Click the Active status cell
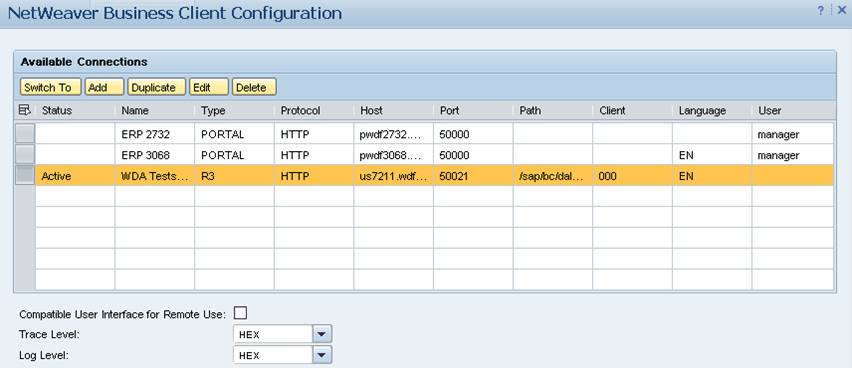The height and width of the screenshot is (368, 852). coord(75,176)
